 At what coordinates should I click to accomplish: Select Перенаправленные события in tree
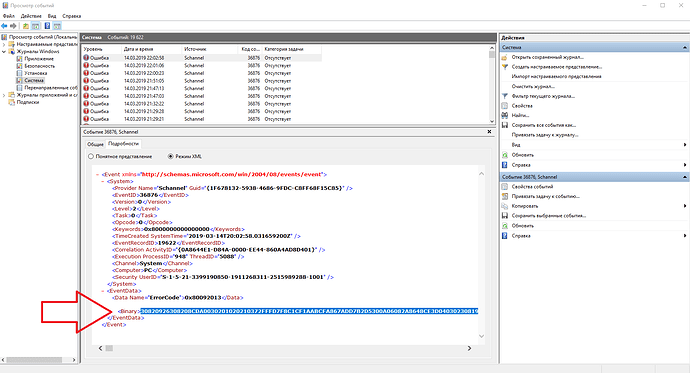point(51,88)
